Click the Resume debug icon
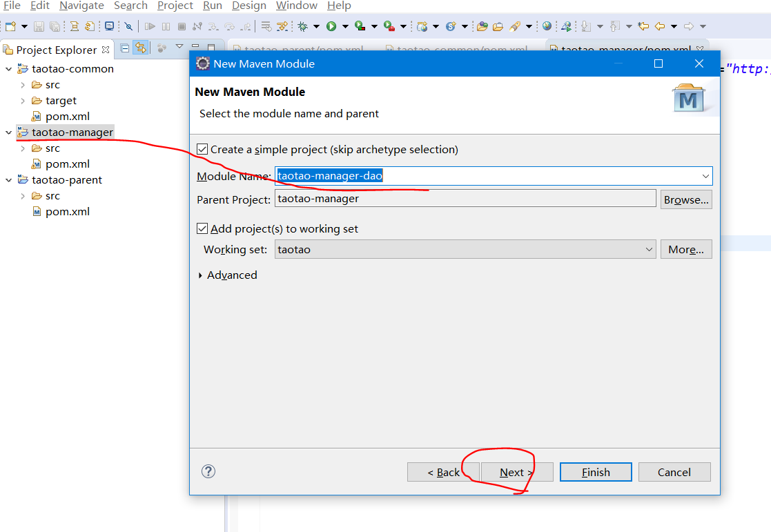Viewport: 771px width, 532px height. click(150, 26)
